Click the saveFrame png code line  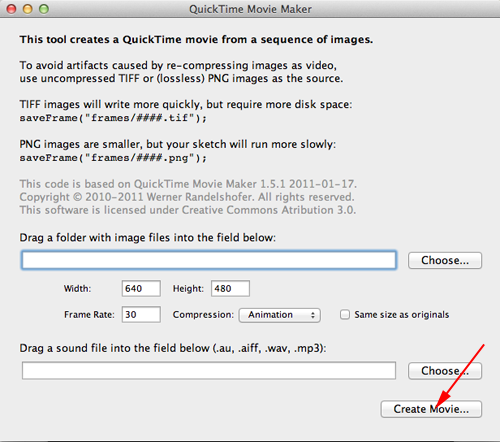[113, 158]
